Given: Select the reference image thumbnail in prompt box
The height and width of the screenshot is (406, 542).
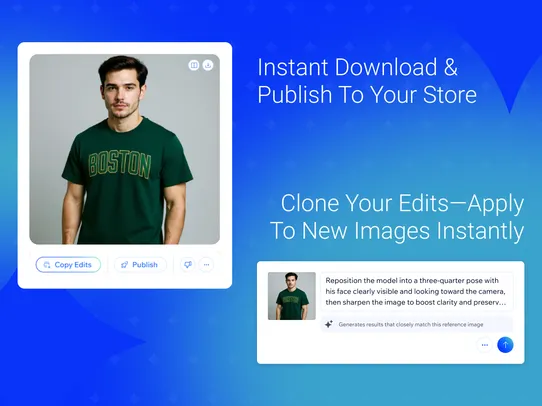Looking at the screenshot, I should (x=292, y=296).
